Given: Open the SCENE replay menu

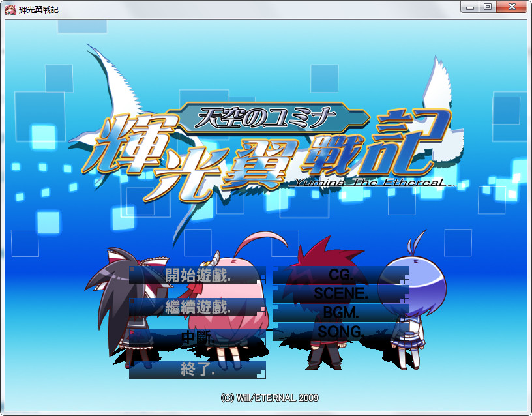Looking at the screenshot, I should pos(340,294).
